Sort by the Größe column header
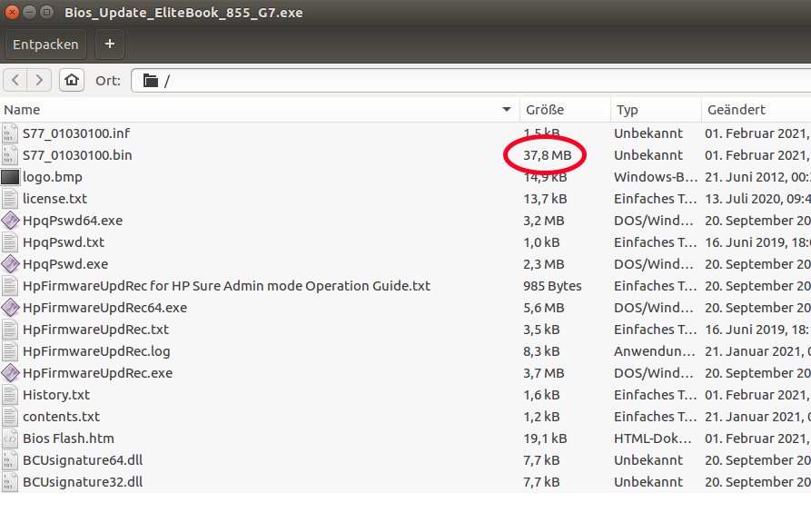The height and width of the screenshot is (532, 811). pyautogui.click(x=565, y=110)
